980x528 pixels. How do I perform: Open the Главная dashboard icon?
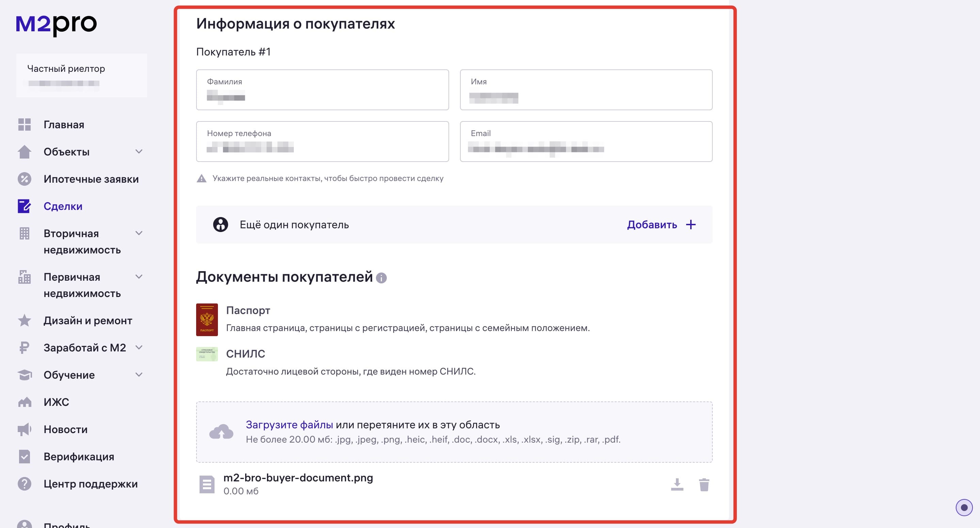pyautogui.click(x=25, y=125)
